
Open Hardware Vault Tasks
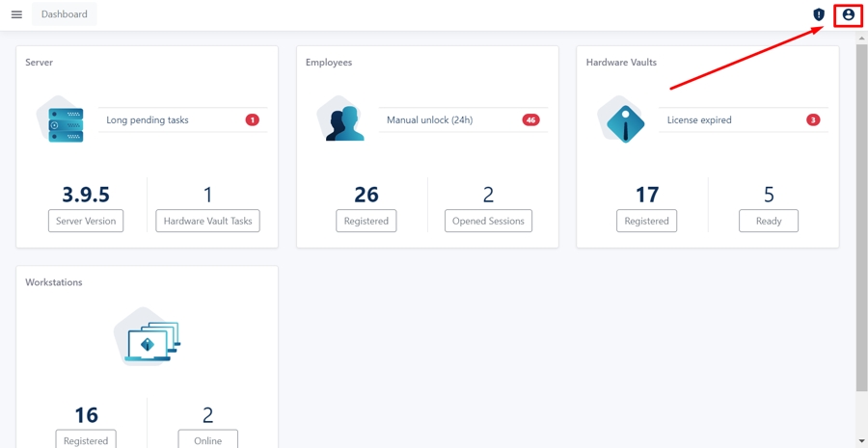[207, 221]
